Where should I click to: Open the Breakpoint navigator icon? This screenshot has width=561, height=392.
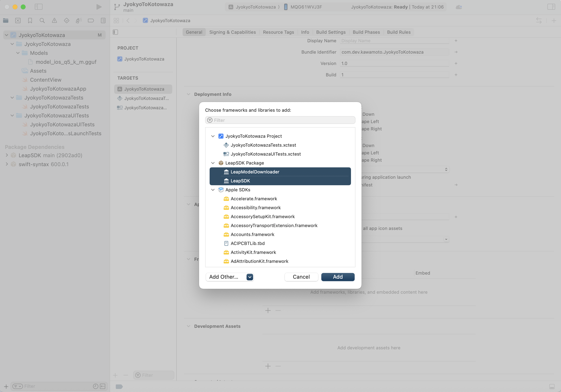pos(91,21)
